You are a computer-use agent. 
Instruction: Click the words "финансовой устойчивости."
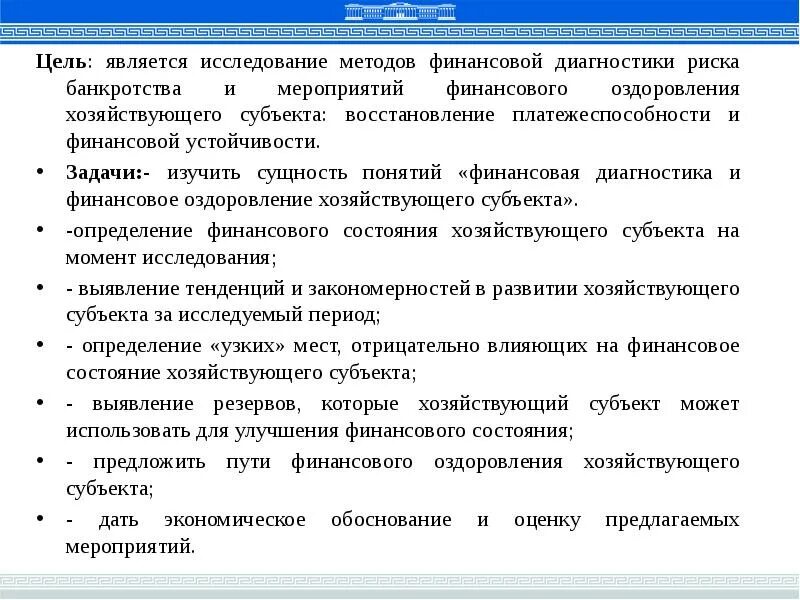point(193,141)
